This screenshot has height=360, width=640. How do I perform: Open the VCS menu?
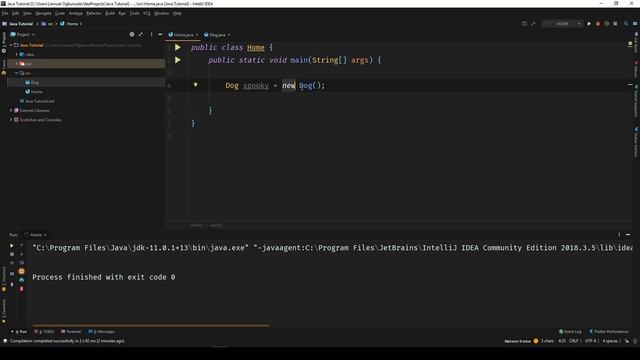147,13
